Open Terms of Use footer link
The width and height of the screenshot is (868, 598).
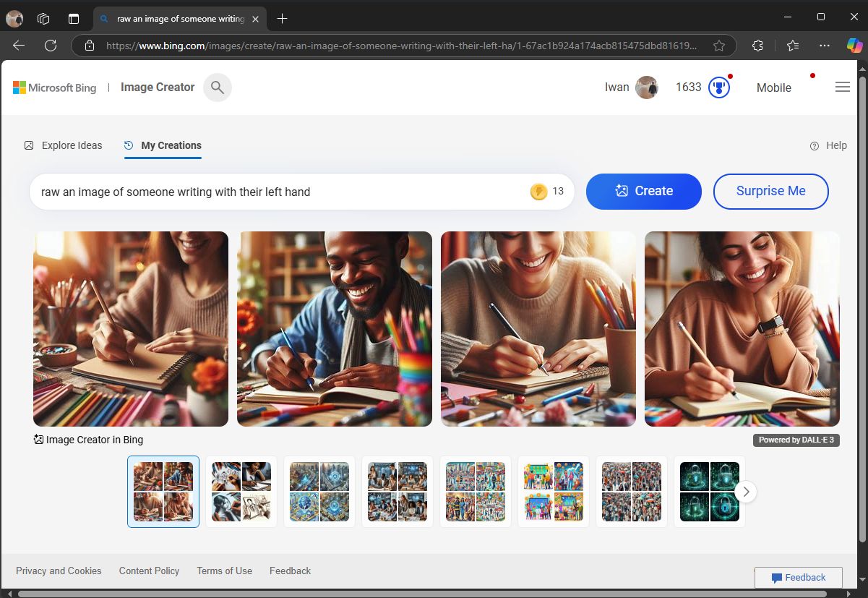point(225,571)
